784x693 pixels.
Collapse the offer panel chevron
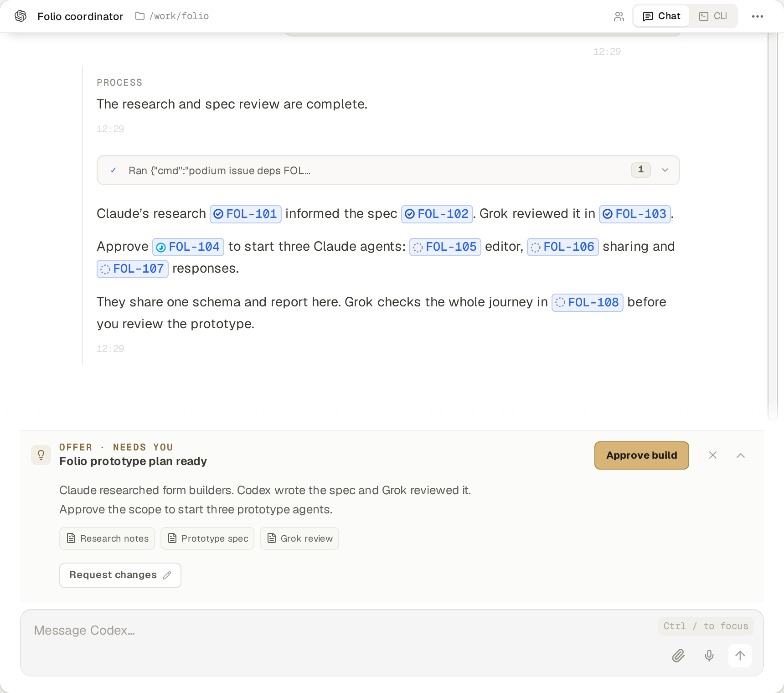click(x=741, y=455)
